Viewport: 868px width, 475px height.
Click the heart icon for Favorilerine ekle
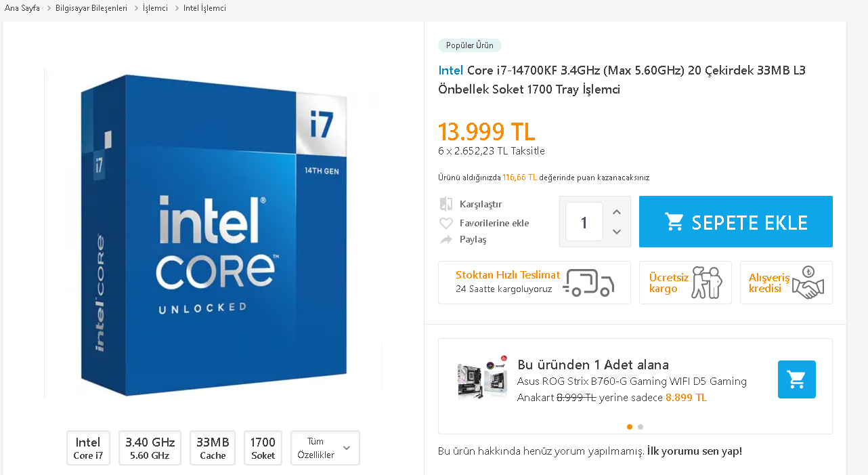coord(446,223)
